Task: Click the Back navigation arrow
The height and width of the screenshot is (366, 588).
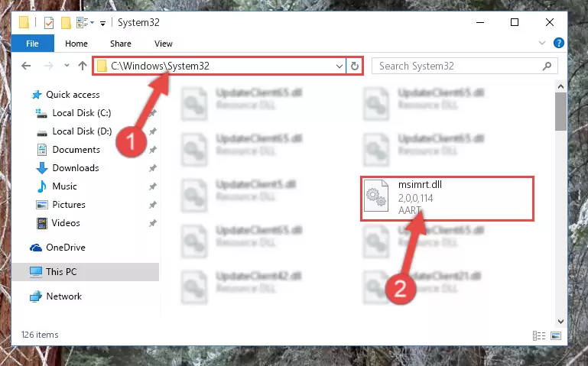Action: coord(26,66)
